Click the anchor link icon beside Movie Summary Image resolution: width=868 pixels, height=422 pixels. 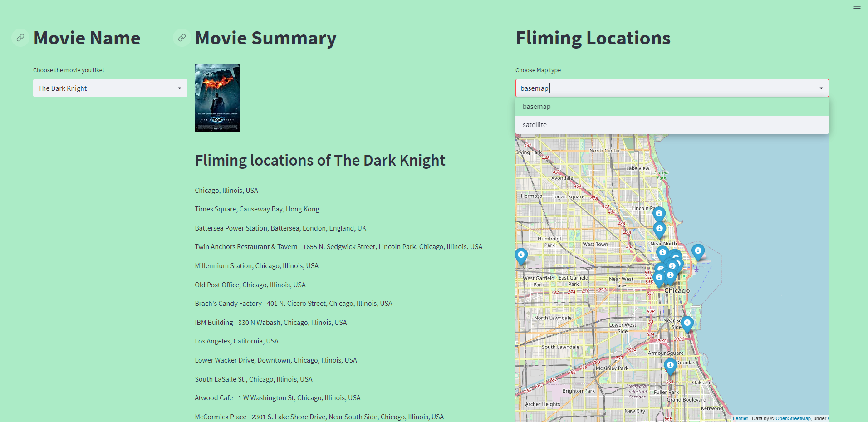pyautogui.click(x=181, y=38)
